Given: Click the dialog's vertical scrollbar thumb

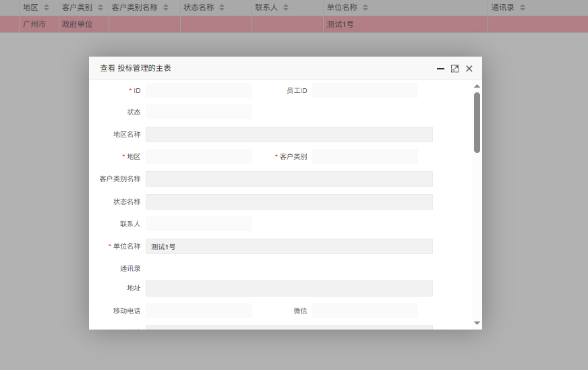Looking at the screenshot, I should (x=477, y=121).
